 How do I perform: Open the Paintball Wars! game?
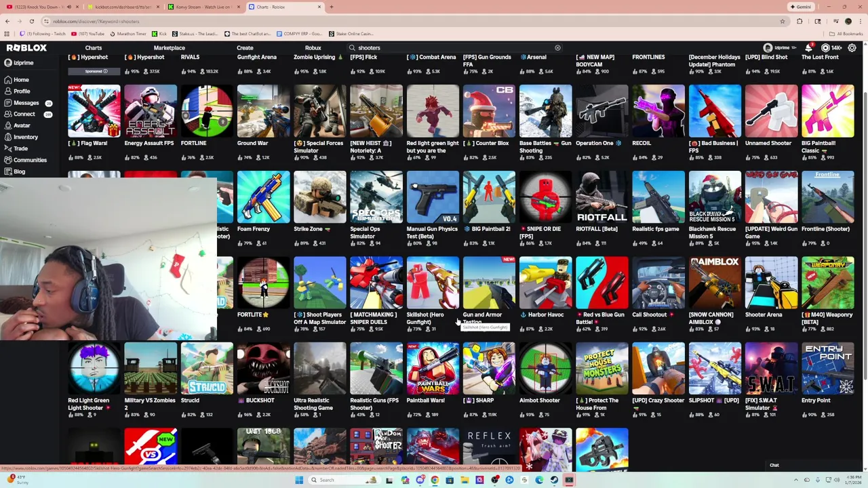coord(433,369)
